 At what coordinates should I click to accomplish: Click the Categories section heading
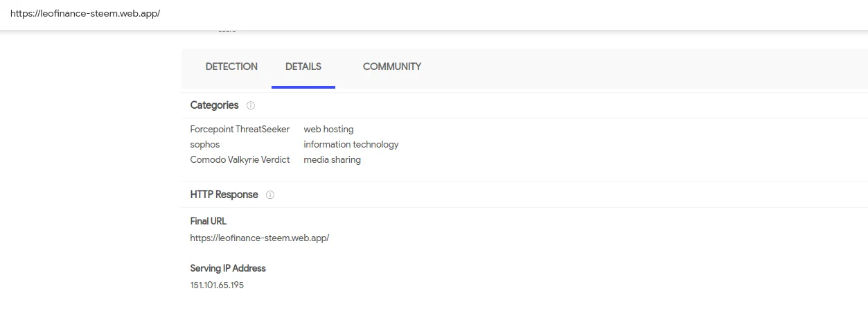click(214, 105)
